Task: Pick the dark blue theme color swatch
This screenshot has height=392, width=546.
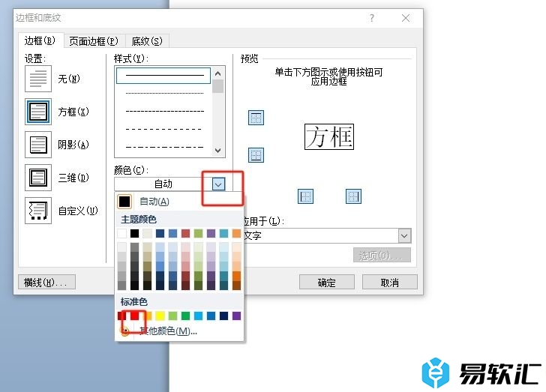Action: click(160, 233)
